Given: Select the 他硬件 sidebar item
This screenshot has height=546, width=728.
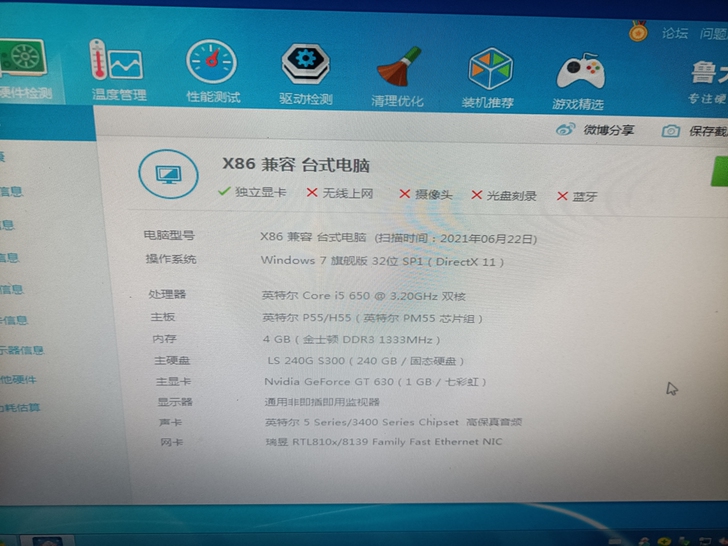Looking at the screenshot, I should point(18,380).
